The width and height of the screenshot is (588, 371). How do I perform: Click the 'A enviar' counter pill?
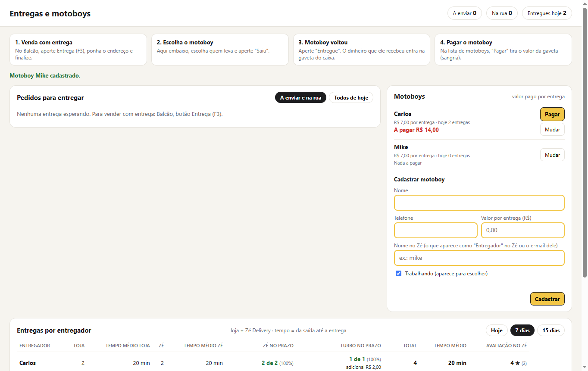point(464,13)
